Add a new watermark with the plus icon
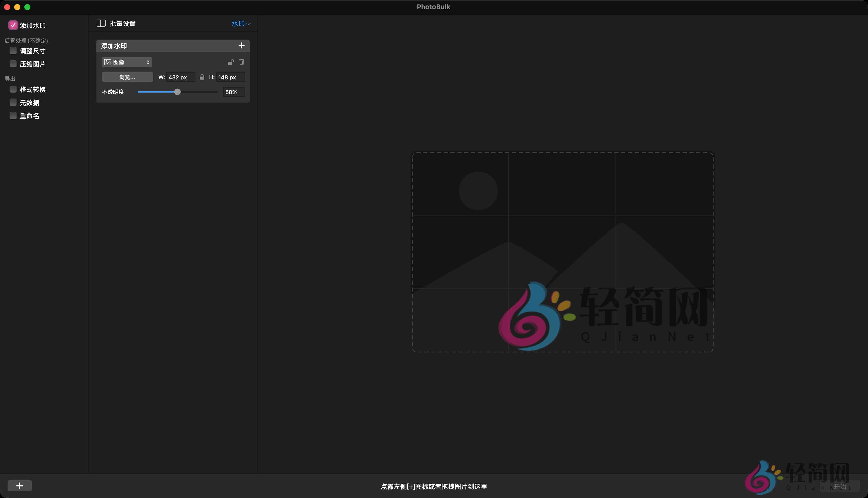Screen dimensions: 868x498 (241, 45)
